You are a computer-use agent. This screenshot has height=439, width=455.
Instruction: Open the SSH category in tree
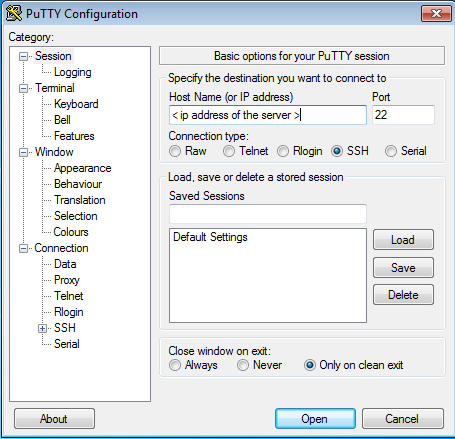pos(65,328)
